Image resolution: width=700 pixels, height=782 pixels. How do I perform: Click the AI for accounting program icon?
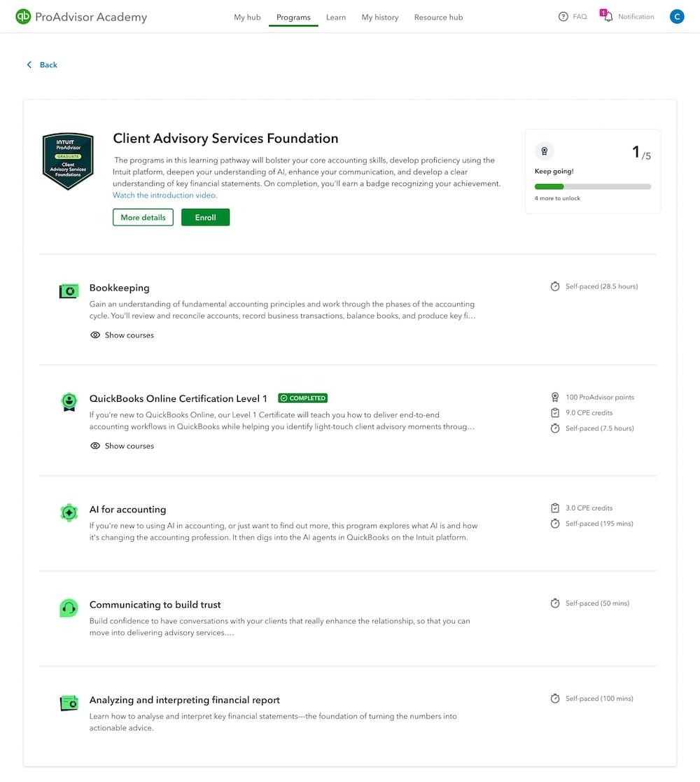(x=69, y=512)
